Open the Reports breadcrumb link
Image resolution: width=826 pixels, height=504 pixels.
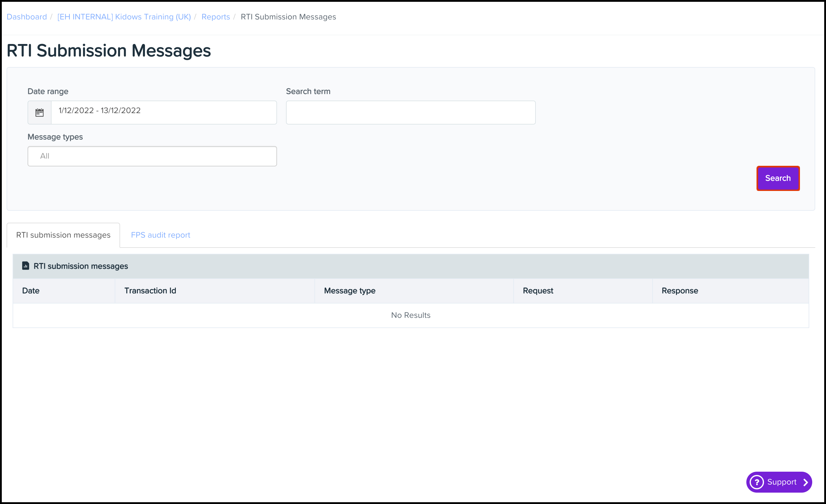pyautogui.click(x=216, y=17)
